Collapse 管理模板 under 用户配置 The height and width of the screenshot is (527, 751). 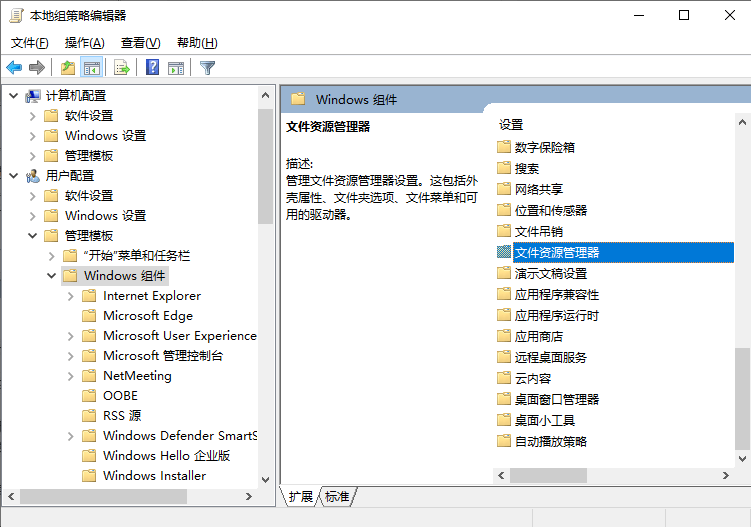[33, 236]
